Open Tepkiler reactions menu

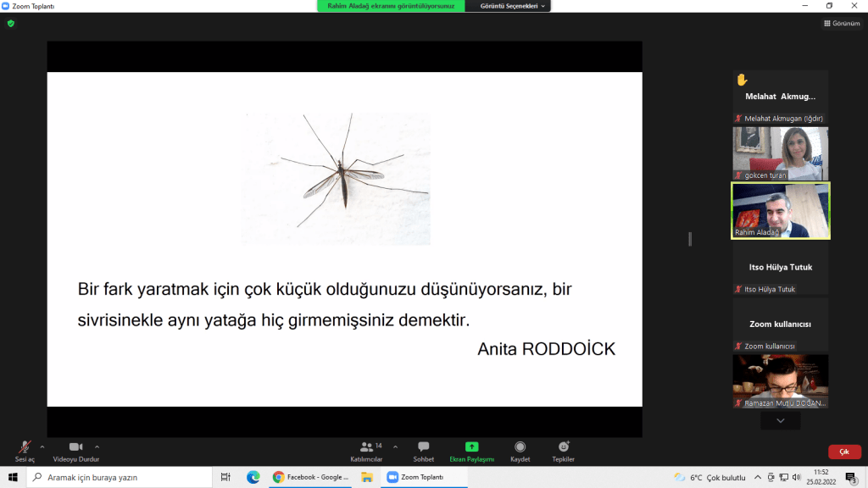coord(563,449)
